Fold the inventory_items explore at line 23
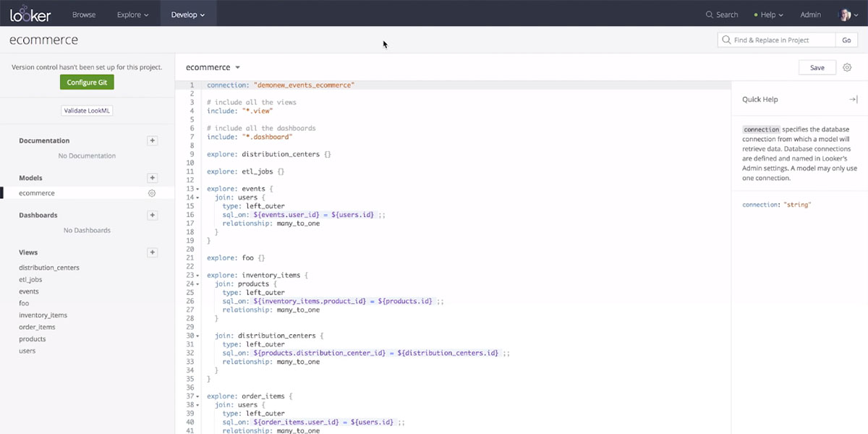The width and height of the screenshot is (868, 434). click(x=197, y=276)
